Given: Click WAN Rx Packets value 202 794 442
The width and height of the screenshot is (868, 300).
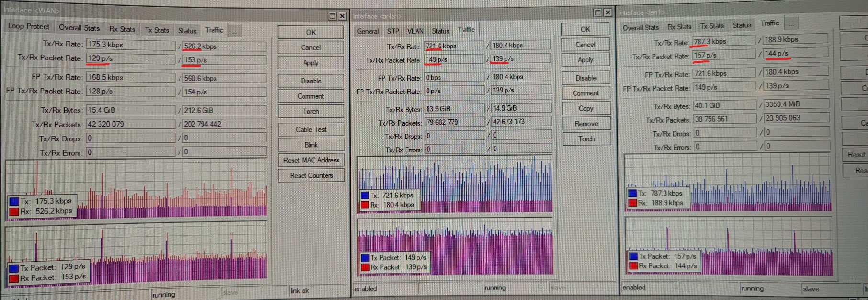Looking at the screenshot, I should click(224, 124).
